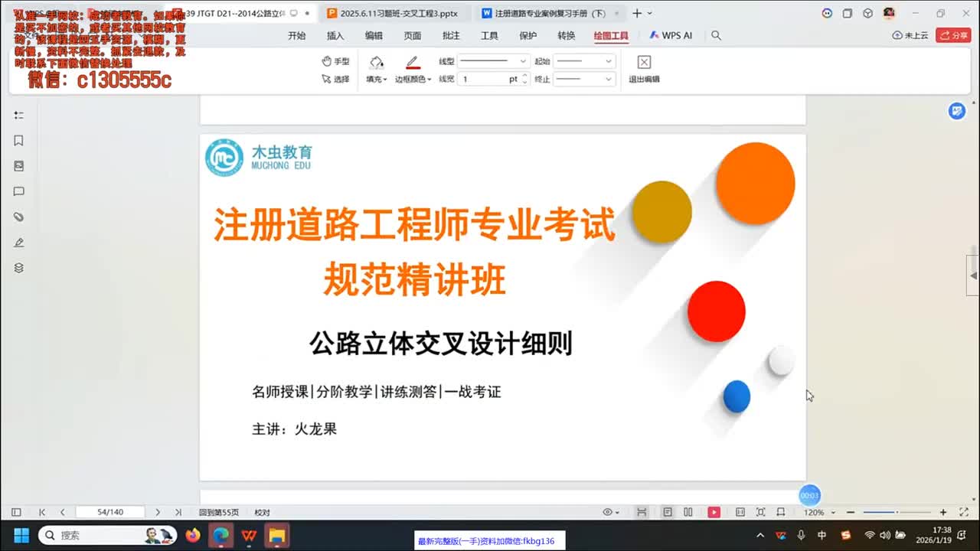Open File Explorer from the taskbar

click(276, 535)
